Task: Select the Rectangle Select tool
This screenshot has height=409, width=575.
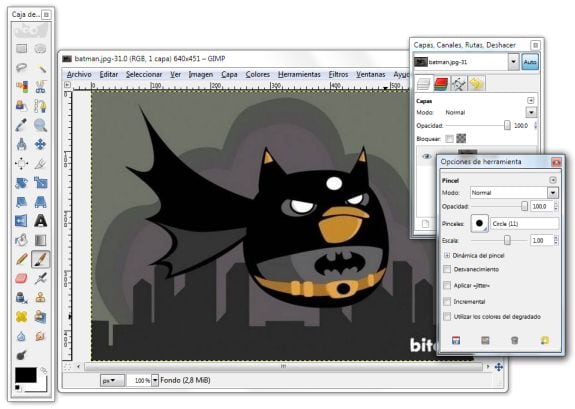Action: 22,49
